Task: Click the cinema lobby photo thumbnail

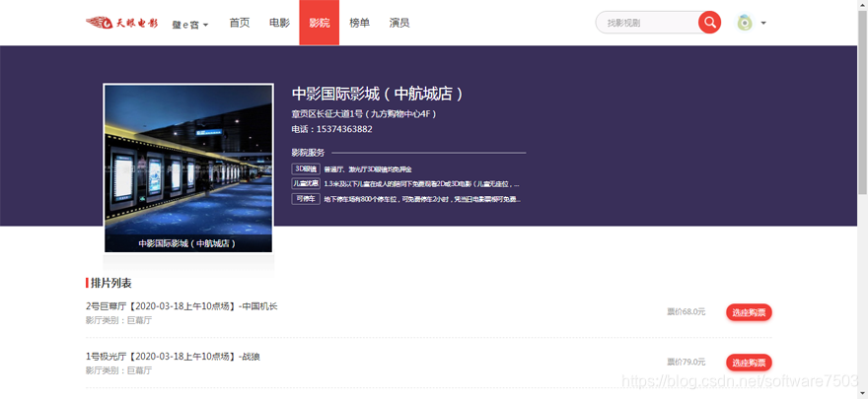Action: tap(188, 168)
